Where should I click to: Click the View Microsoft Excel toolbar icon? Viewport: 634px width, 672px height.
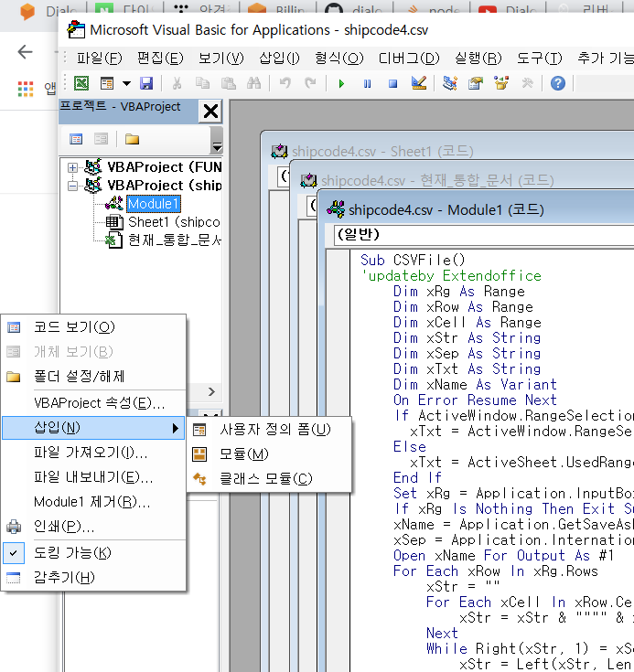[81, 83]
